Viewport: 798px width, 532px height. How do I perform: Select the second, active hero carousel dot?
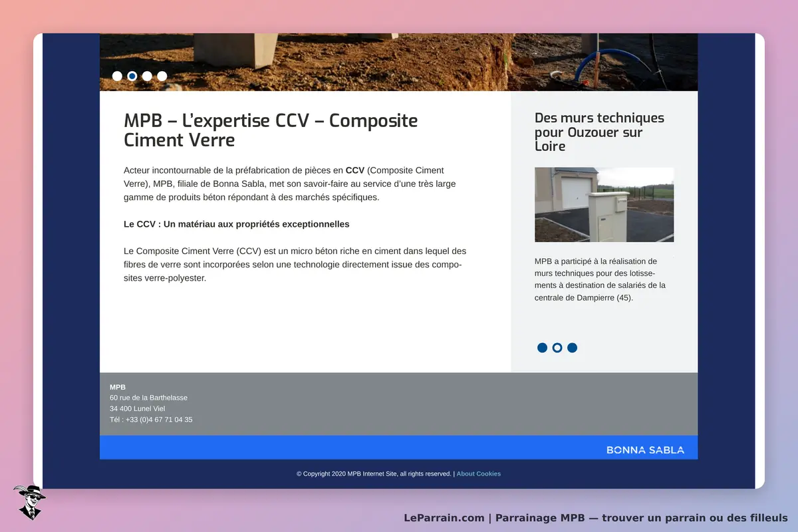coord(132,76)
